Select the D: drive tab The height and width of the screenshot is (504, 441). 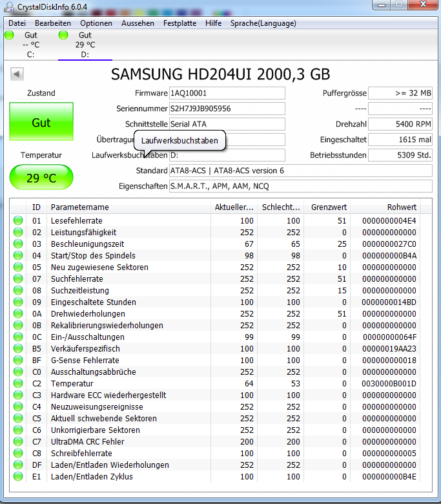[85, 45]
